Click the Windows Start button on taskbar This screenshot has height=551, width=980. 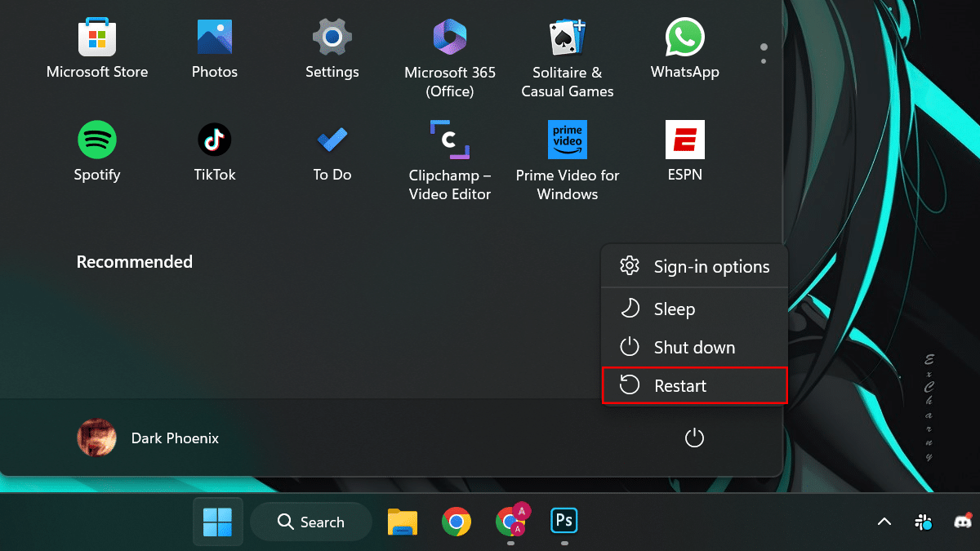218,522
